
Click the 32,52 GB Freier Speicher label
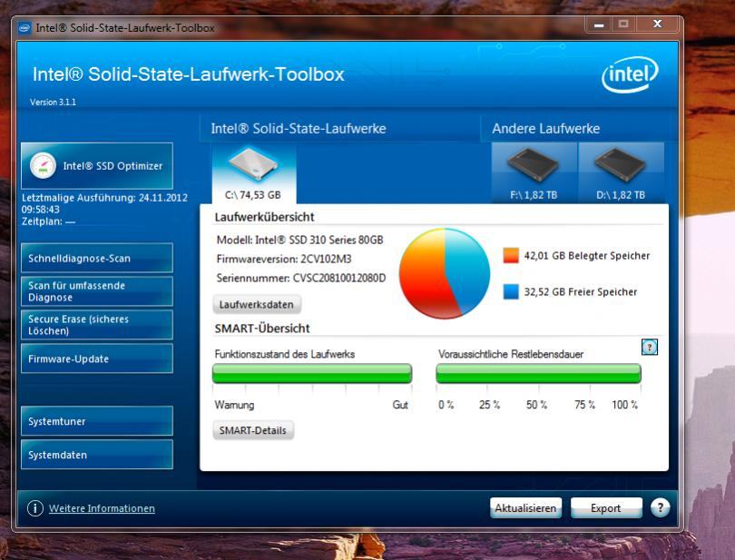click(581, 291)
